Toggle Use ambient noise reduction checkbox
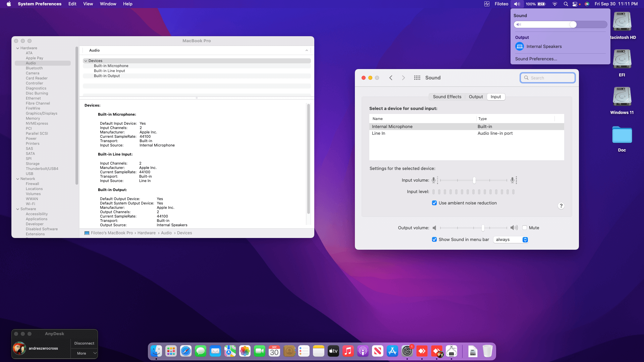 pyautogui.click(x=434, y=203)
